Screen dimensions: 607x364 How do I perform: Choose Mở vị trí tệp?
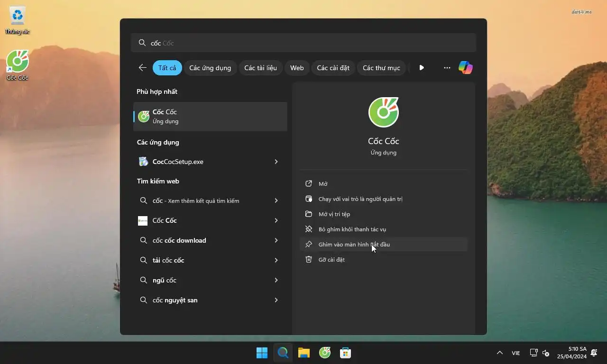pyautogui.click(x=383, y=214)
